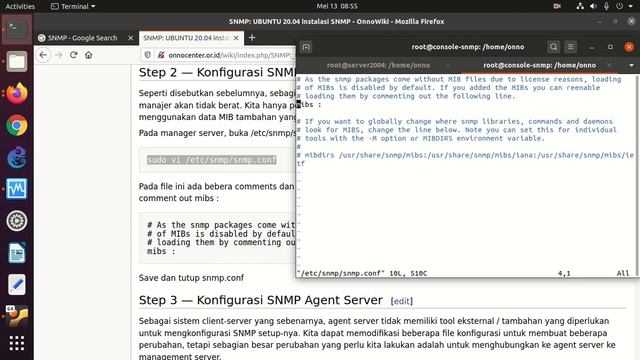Viewport: 640px width, 360px height.
Task: Switch to root@server2004 terminal tab
Action: pyautogui.click(x=378, y=65)
